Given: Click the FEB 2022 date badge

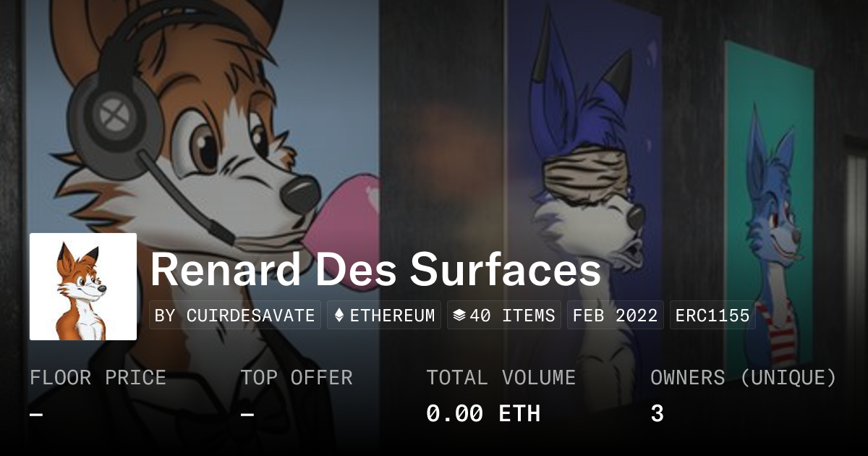Looking at the screenshot, I should click(x=616, y=316).
